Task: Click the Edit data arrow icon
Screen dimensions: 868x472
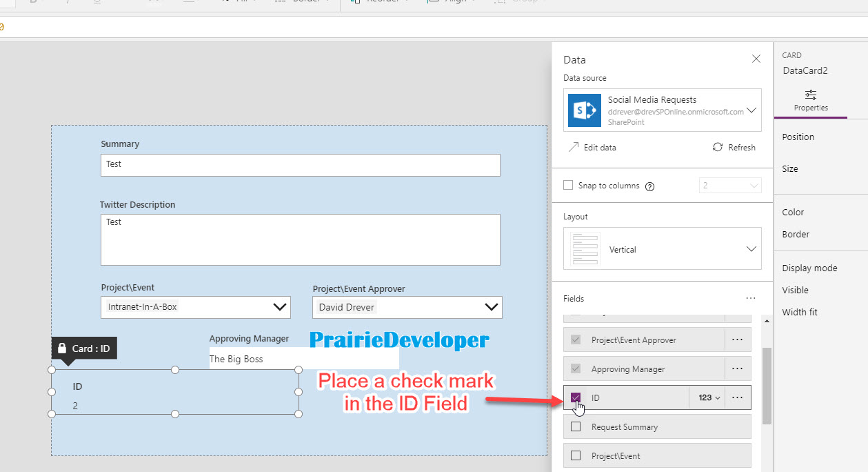Action: point(573,148)
